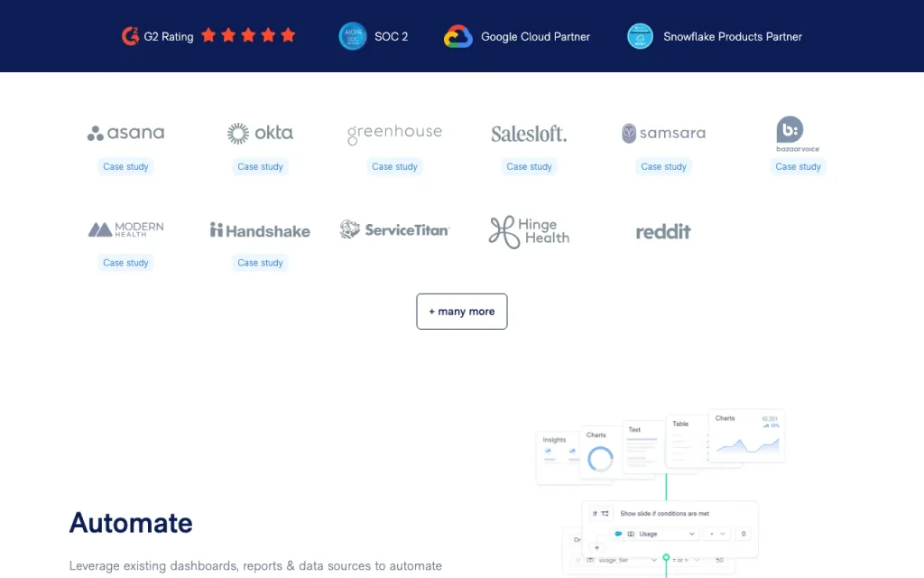Click the bazaarvoice logo
Image resolution: width=924 pixels, height=578 pixels.
click(798, 134)
